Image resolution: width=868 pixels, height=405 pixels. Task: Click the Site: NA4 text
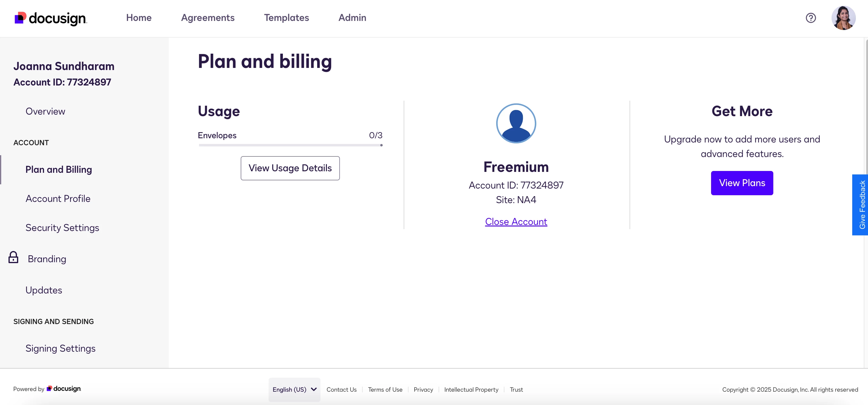516,200
